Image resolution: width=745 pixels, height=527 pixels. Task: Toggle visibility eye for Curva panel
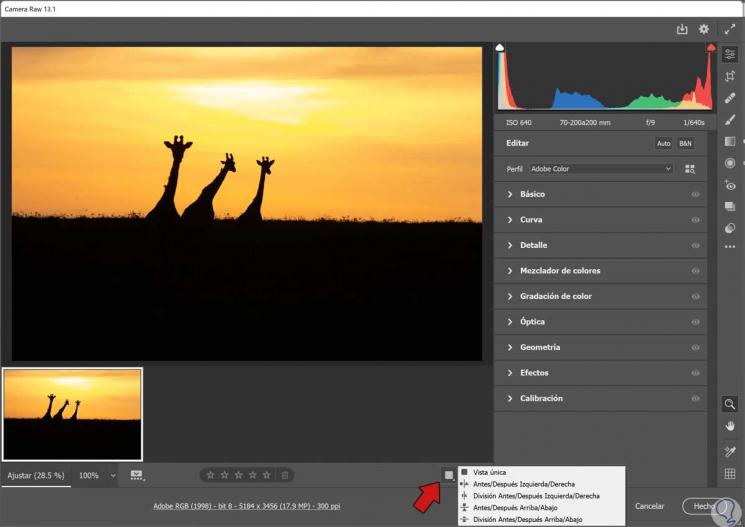(695, 220)
